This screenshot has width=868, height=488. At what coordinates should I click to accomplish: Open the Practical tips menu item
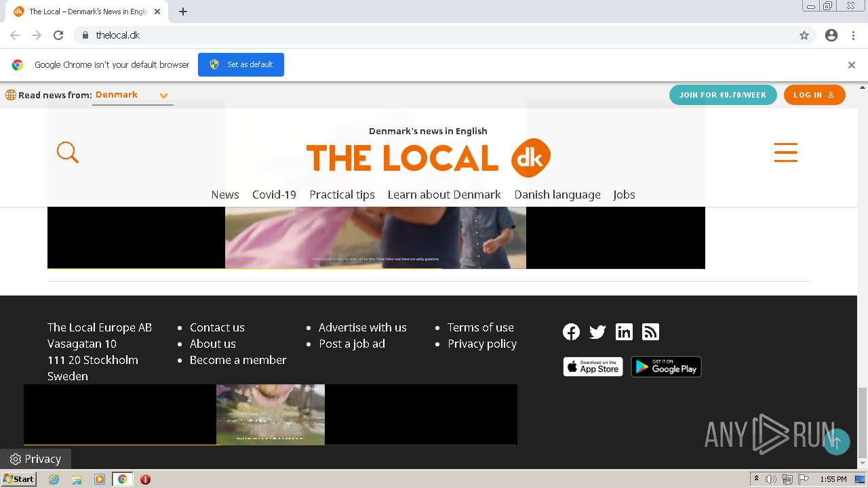342,195
